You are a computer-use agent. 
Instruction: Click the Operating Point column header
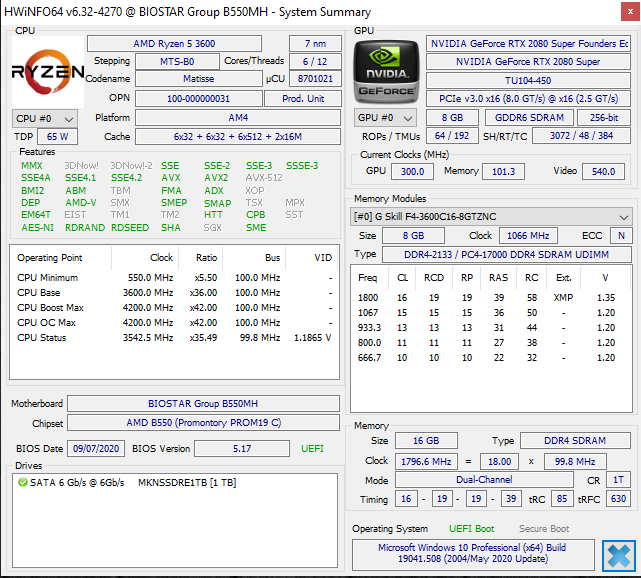pos(49,258)
